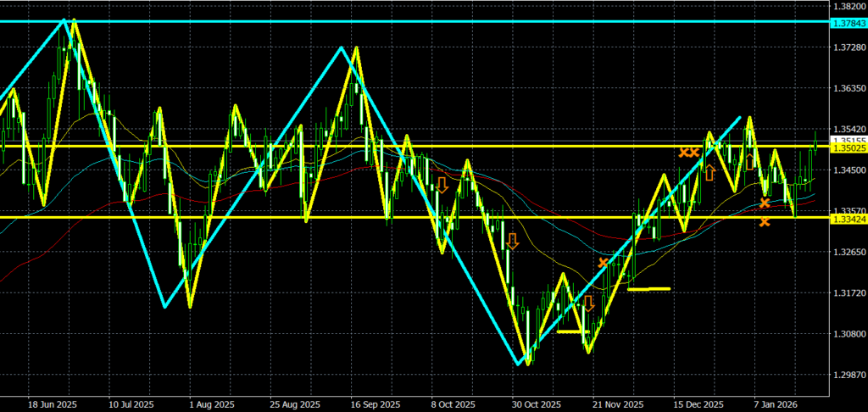Select the short yellow line at the 1.30800 level
Image resolution: width=868 pixels, height=412 pixels.
pos(570,331)
